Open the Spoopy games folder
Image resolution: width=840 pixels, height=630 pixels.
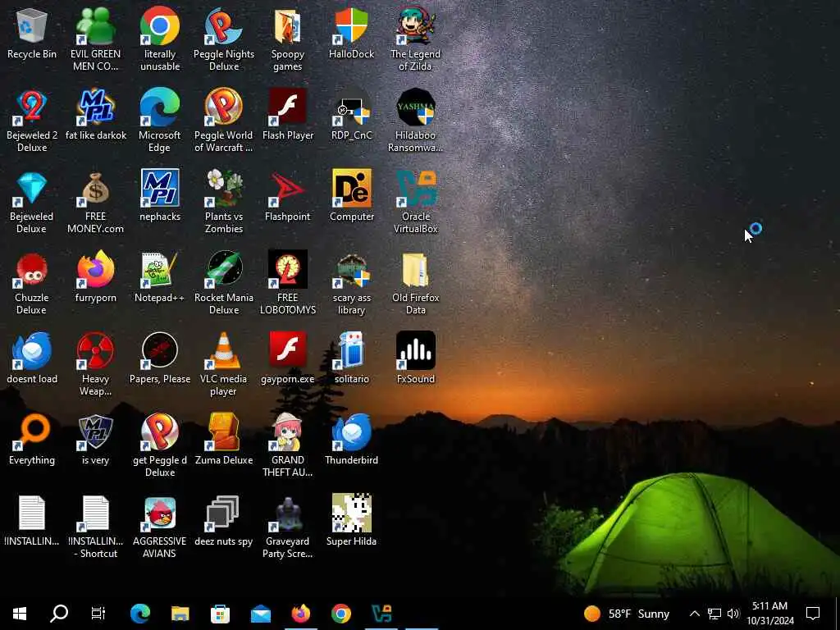coord(288,39)
